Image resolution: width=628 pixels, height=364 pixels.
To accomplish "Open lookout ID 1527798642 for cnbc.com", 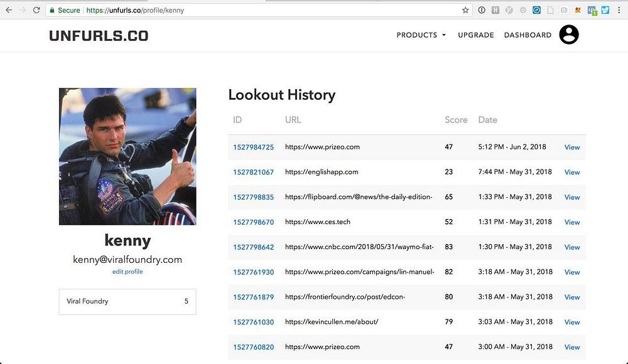I will tap(254, 247).
